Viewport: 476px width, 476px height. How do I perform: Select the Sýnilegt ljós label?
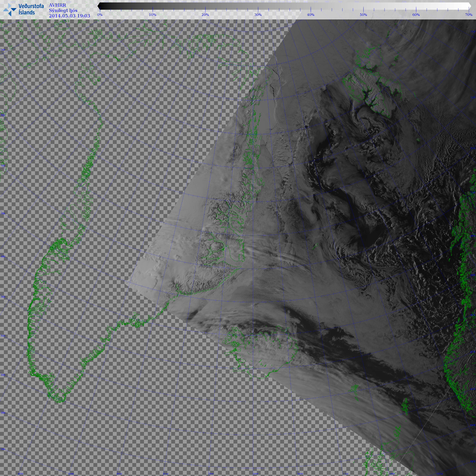tap(63, 10)
